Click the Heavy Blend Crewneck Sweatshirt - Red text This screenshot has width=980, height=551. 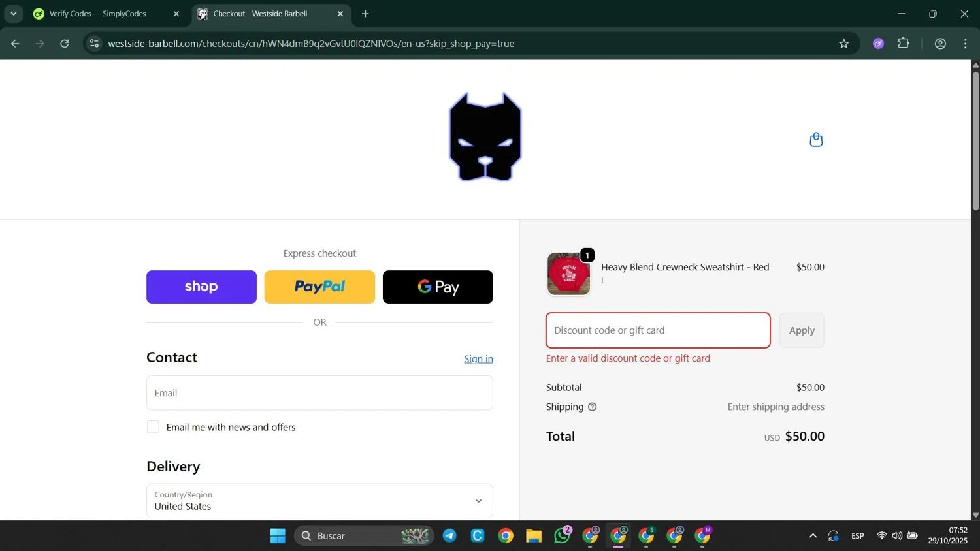(x=685, y=267)
